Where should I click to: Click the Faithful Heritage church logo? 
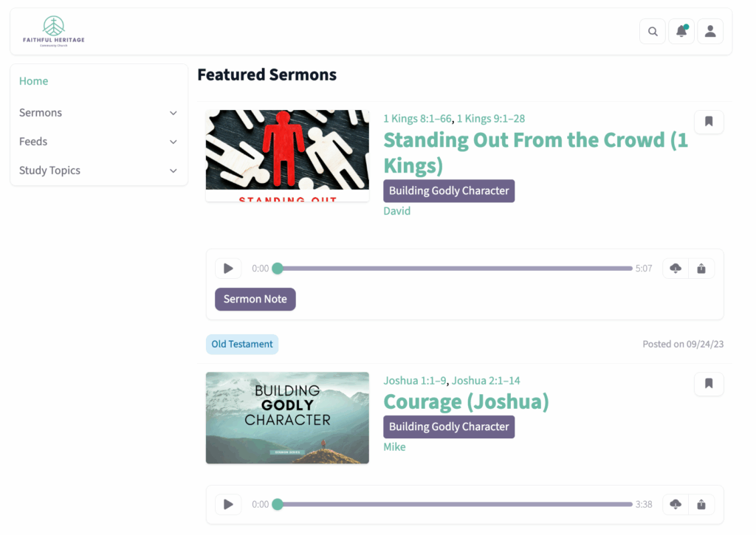[53, 32]
